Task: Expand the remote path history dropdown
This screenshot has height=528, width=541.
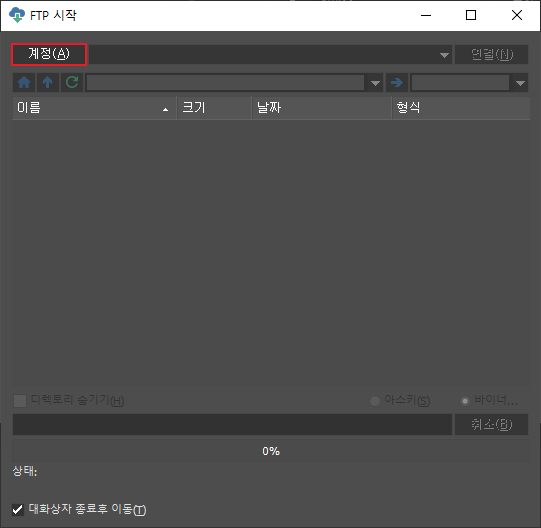Action: [375, 83]
